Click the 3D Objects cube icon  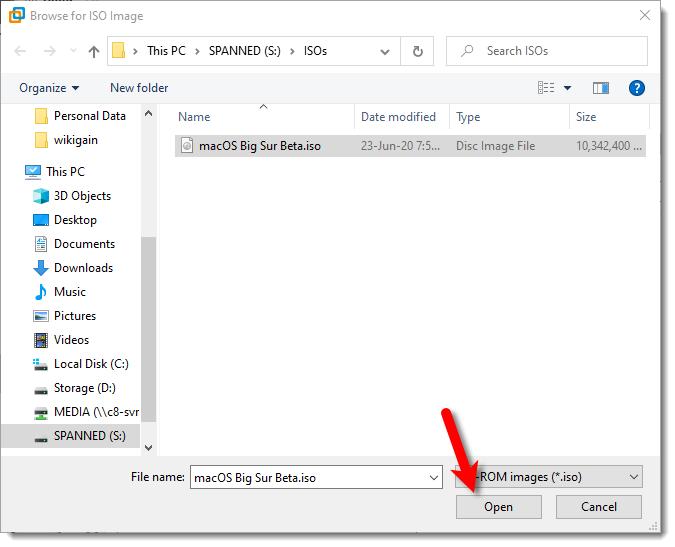coord(41,196)
